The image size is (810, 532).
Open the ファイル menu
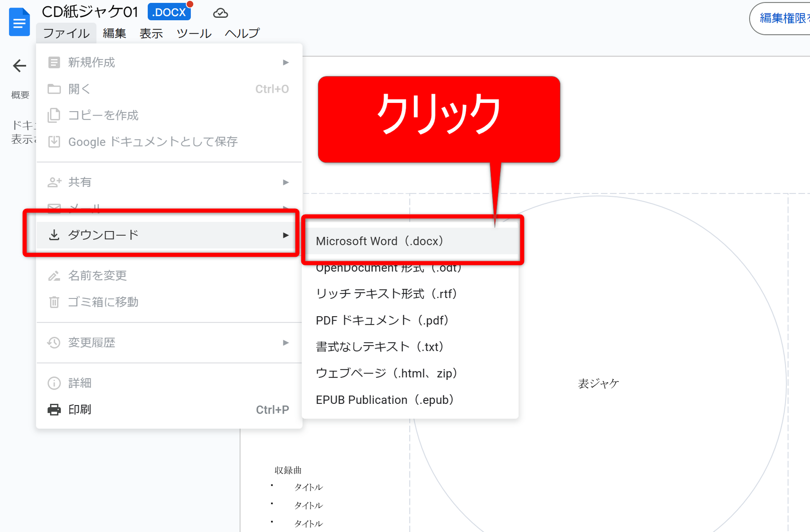point(66,33)
